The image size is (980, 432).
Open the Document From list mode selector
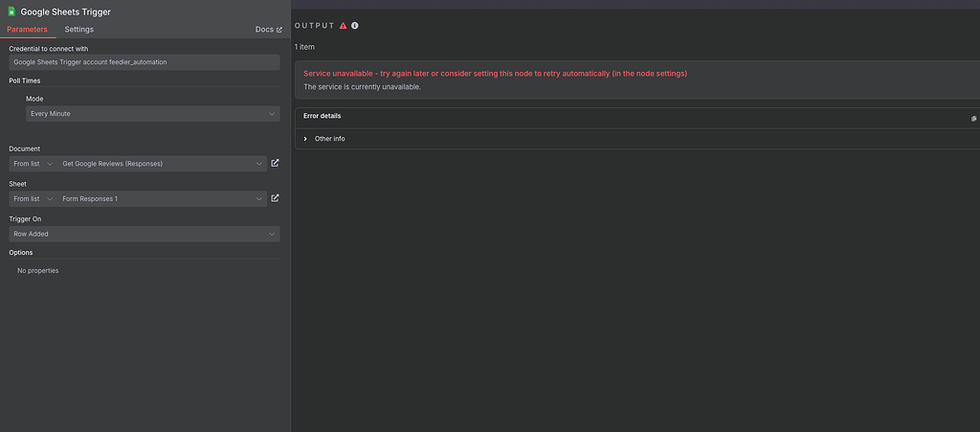(x=33, y=164)
